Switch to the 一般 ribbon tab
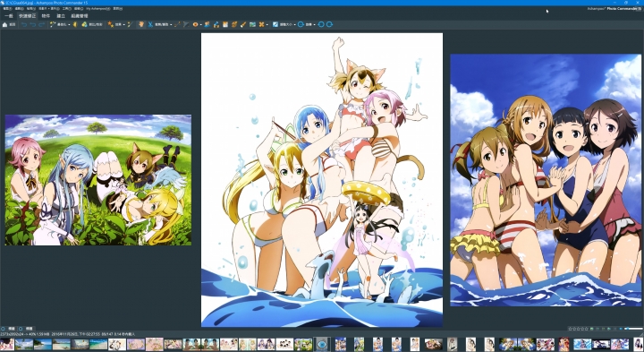 9,16
